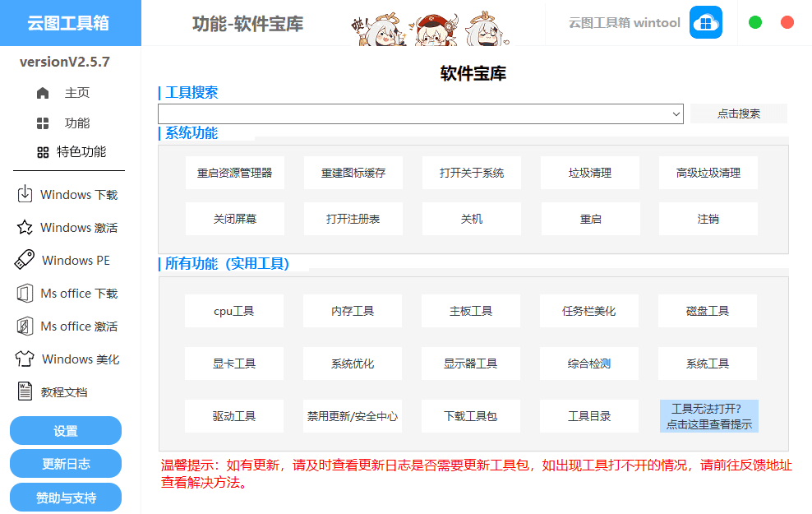
Task: Click inside the tool search combo box
Action: pos(411,113)
